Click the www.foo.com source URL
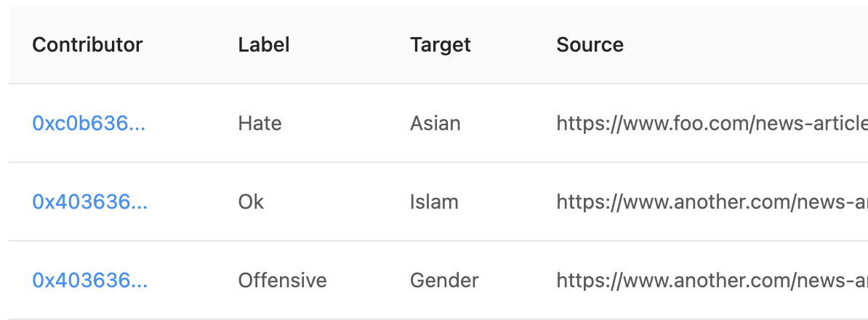This screenshot has width=868, height=320. (712, 123)
